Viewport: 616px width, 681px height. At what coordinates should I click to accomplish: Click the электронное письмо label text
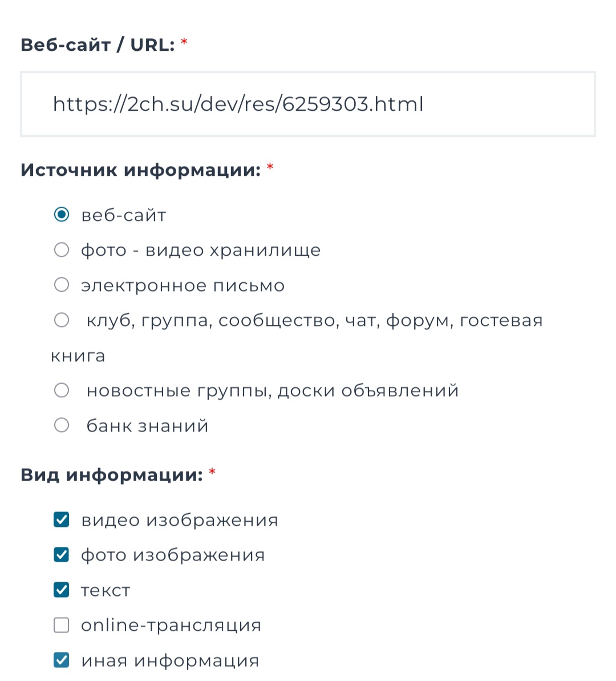pos(183,285)
